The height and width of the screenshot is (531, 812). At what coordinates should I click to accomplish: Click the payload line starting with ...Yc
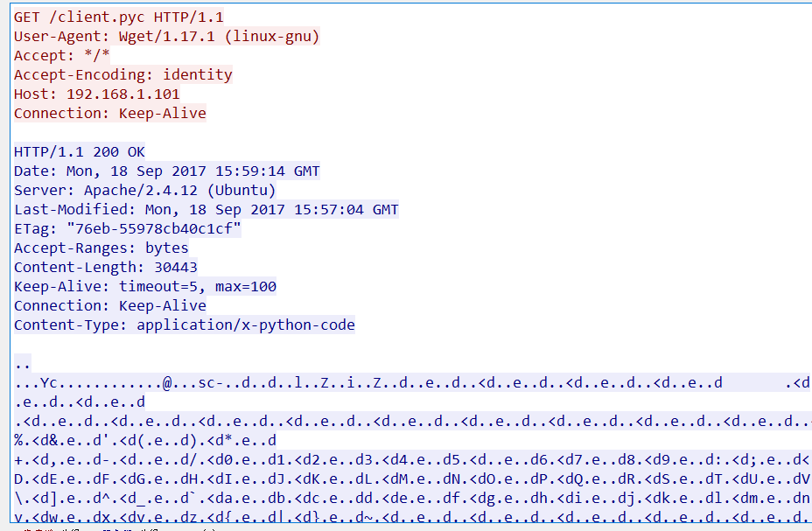367,382
